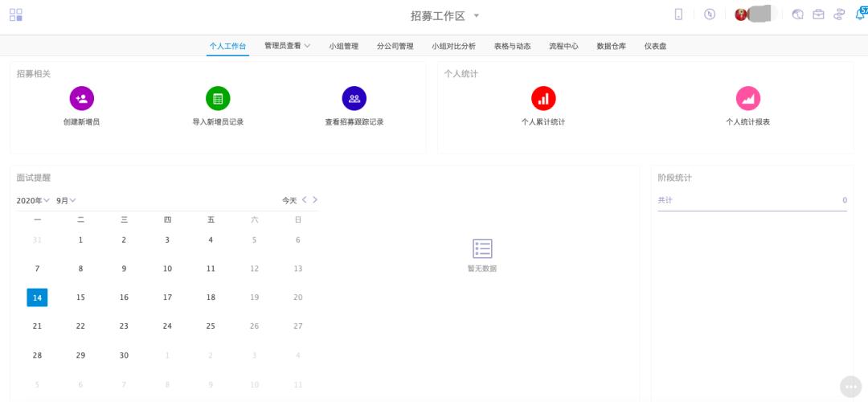Click the 暂无数据 empty-state text

pos(482,269)
